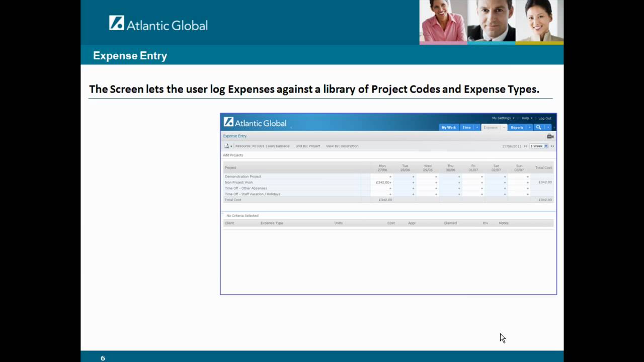This screenshot has width=644, height=362.
Task: Click the Claimed column header
Action: [x=450, y=223]
